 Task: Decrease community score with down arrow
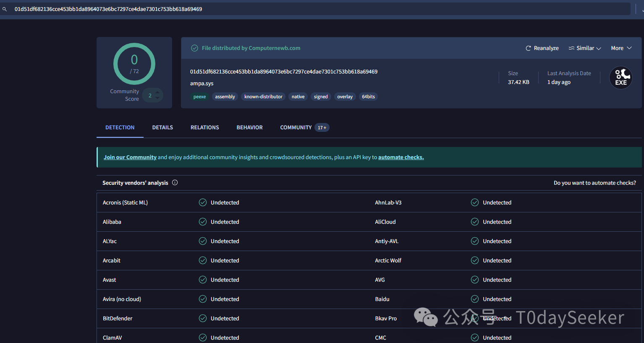click(x=157, y=98)
